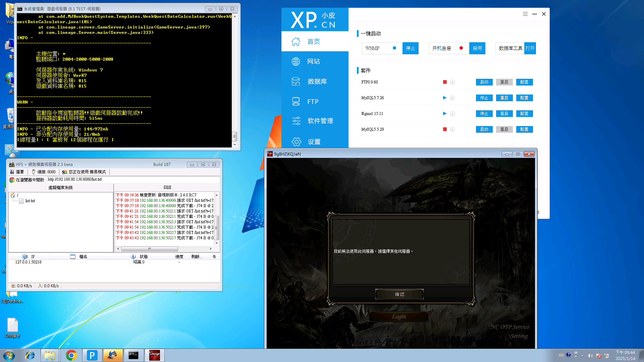Select connection row 127.0.0.1:50218
The image size is (644, 362).
pos(114,262)
